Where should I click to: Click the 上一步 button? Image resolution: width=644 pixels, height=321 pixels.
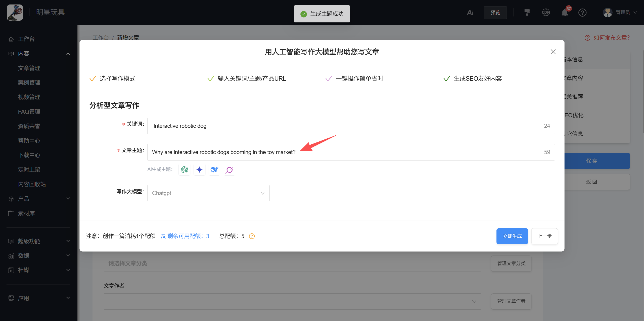pos(545,236)
